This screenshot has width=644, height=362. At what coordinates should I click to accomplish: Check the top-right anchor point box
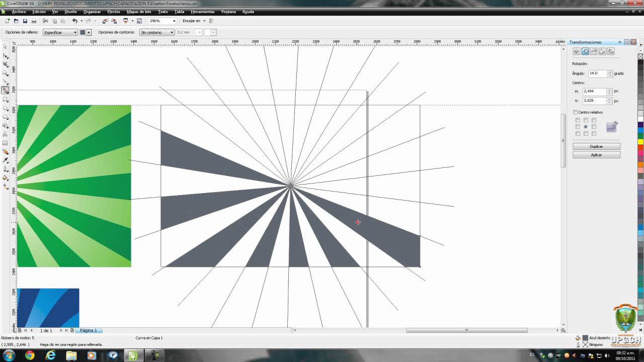(594, 120)
